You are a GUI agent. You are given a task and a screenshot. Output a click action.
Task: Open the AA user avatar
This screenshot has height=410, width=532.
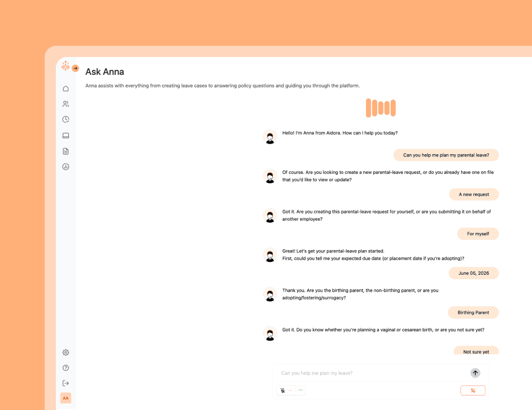pos(66,398)
